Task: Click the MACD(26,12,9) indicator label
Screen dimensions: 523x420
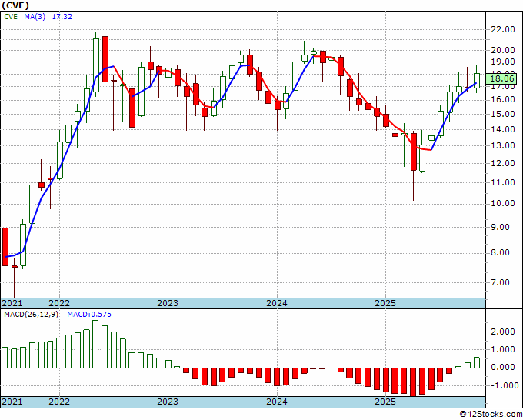Action: (31, 315)
